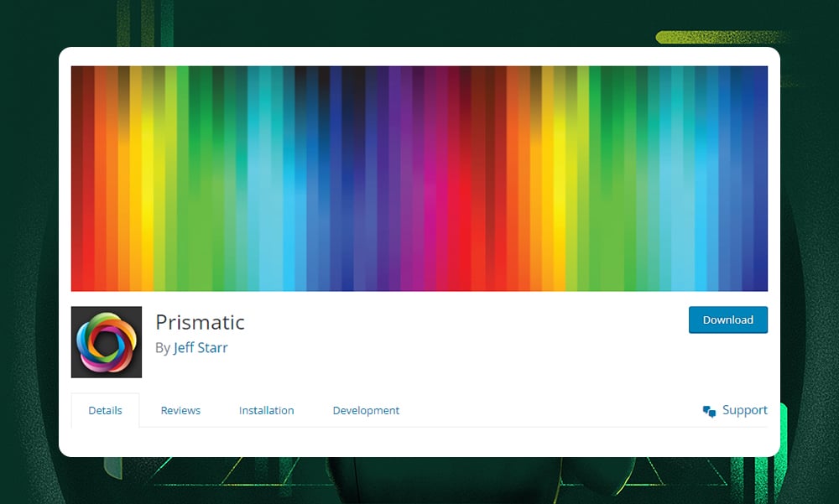This screenshot has width=839, height=504.
Task: Click the Support speech-bubbles icon
Action: [709, 410]
